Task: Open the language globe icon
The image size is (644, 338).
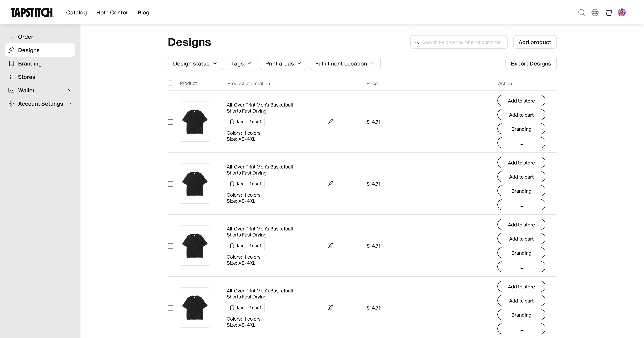Action: coord(595,13)
